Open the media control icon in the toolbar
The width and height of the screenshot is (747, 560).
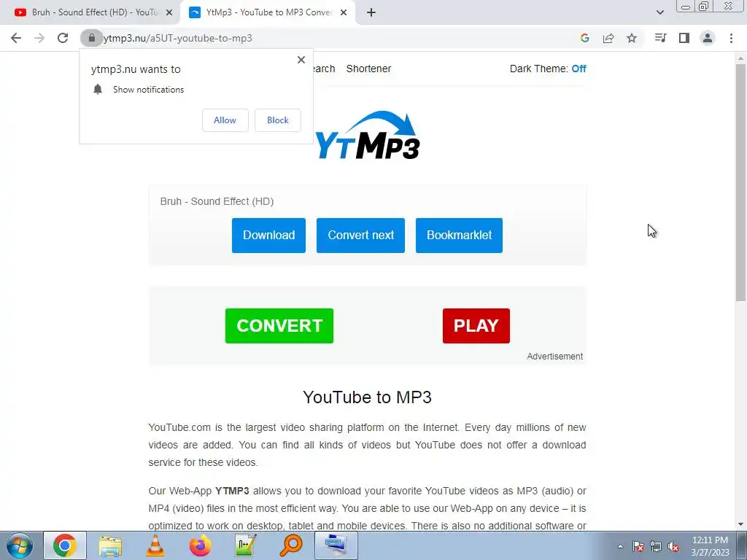pyautogui.click(x=660, y=38)
